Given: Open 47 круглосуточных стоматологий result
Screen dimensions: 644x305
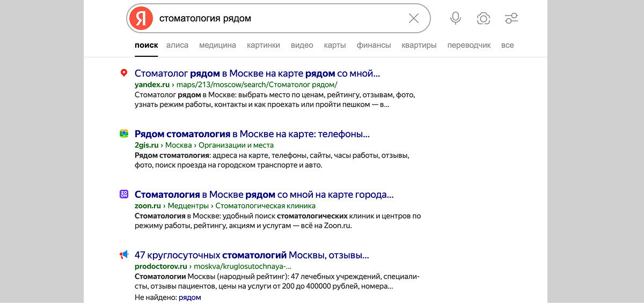Looking at the screenshot, I should coord(251,255).
